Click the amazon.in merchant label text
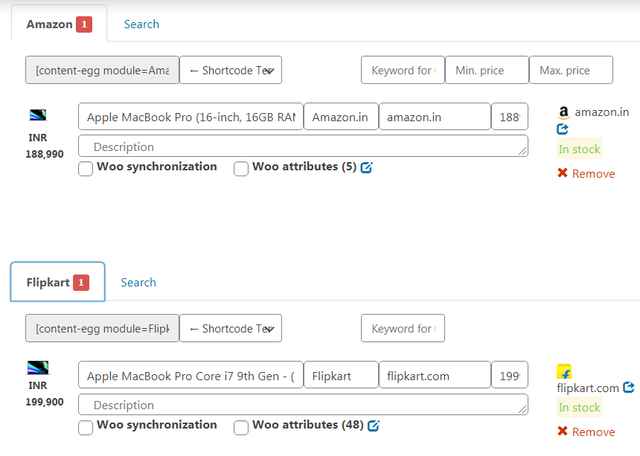Image resolution: width=640 pixels, height=456 pixels. pos(602,112)
